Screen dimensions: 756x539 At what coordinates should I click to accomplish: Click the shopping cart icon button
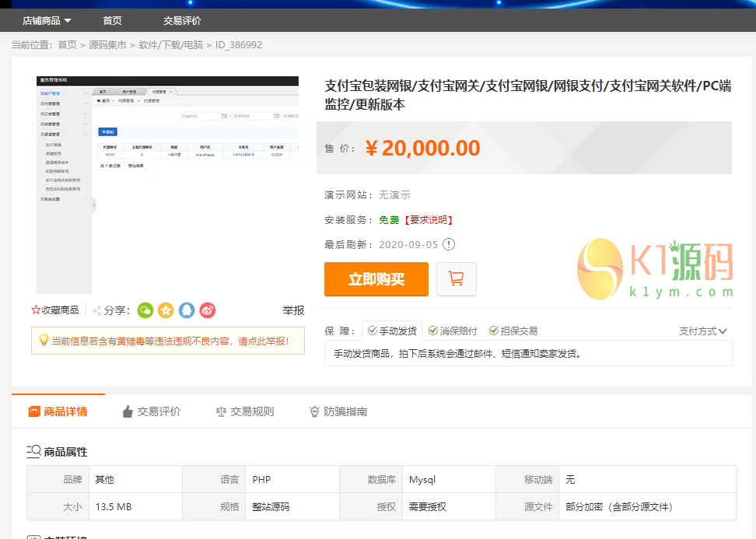pos(457,279)
